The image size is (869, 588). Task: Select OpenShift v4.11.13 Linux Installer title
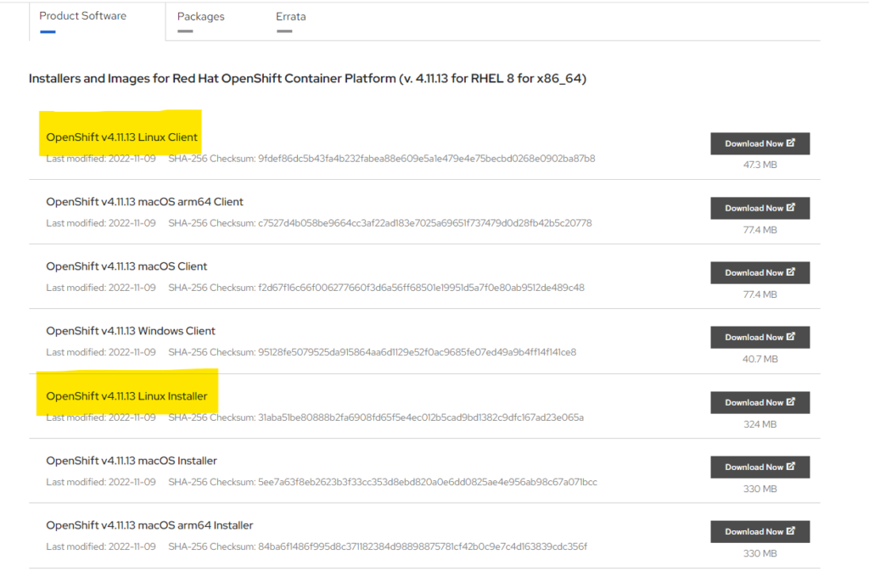tap(126, 396)
